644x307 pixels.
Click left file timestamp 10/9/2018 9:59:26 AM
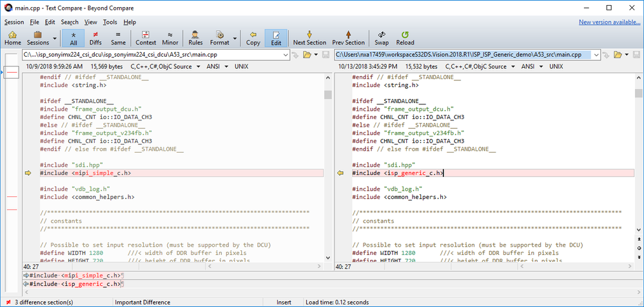pos(54,66)
